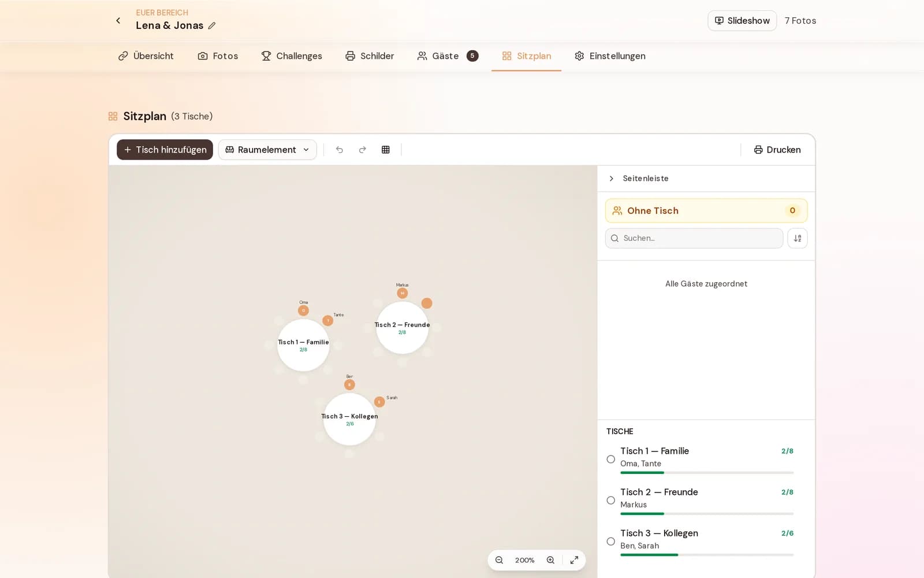Screen dimensions: 924x578
Task: Open the Challenges tab
Action: coord(292,56)
